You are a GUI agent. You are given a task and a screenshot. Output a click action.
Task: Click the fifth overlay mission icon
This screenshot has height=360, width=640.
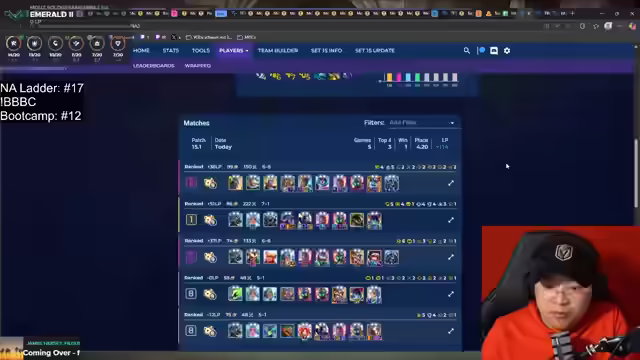coord(97,43)
